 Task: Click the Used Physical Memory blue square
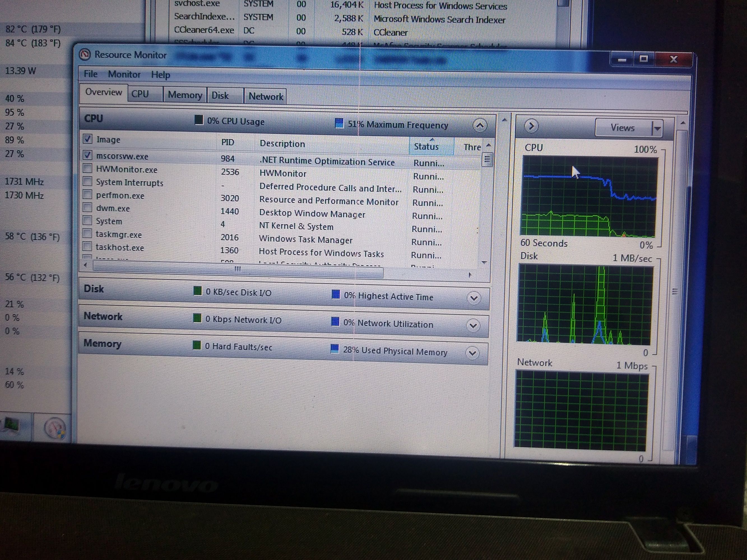[x=334, y=348]
